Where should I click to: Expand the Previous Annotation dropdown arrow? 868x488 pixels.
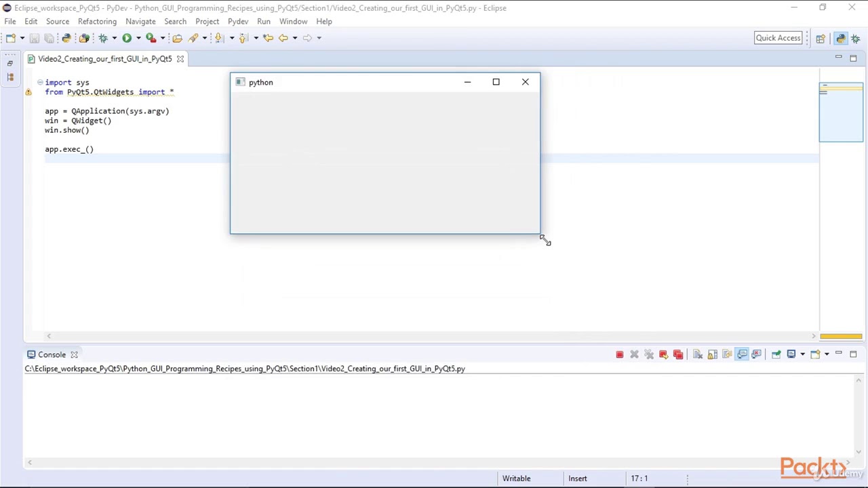256,38
